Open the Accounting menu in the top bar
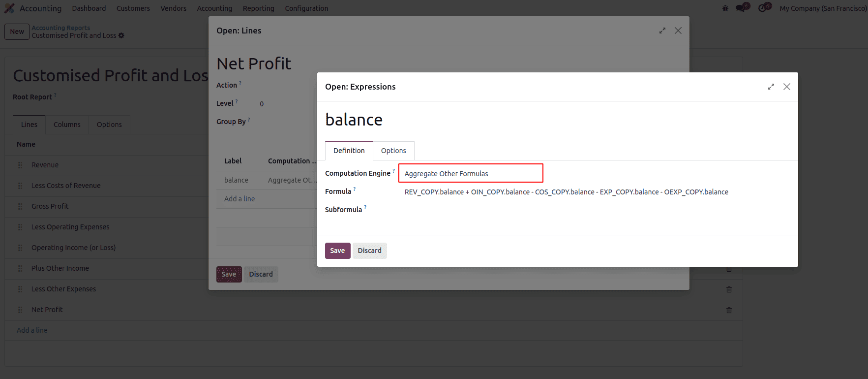Viewport: 868px width, 379px height. [x=214, y=8]
